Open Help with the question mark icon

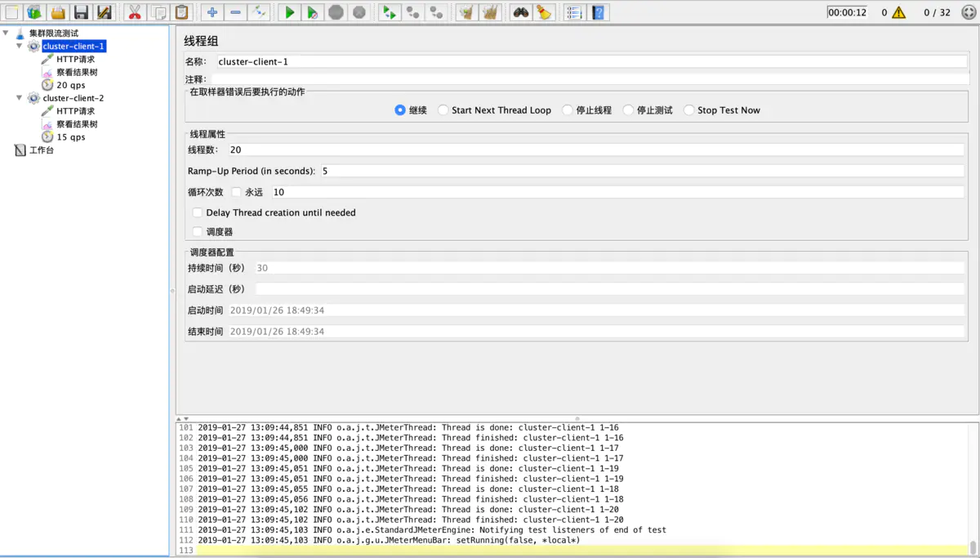(x=598, y=12)
